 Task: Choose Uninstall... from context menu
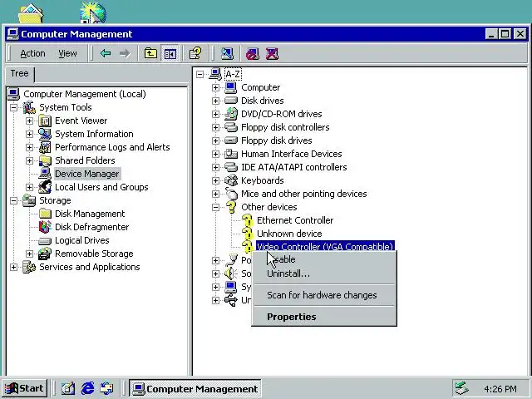click(324, 273)
